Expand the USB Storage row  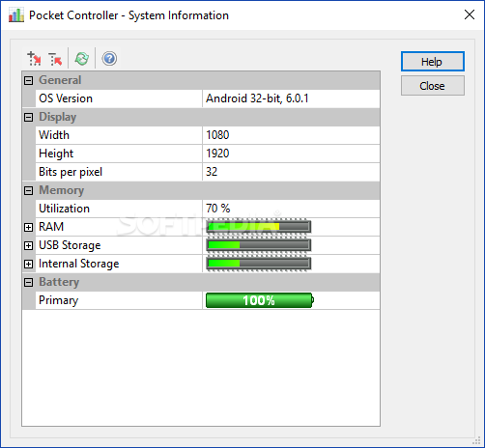[x=28, y=245]
